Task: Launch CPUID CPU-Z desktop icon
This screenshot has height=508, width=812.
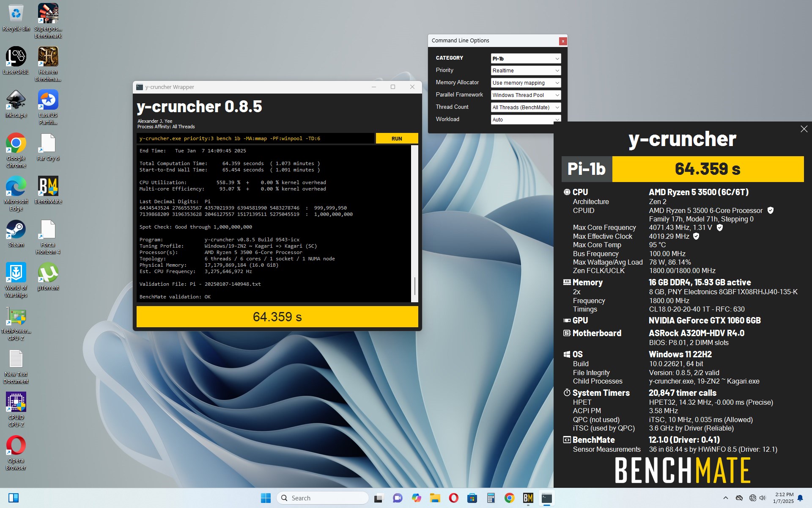Action: (16, 410)
